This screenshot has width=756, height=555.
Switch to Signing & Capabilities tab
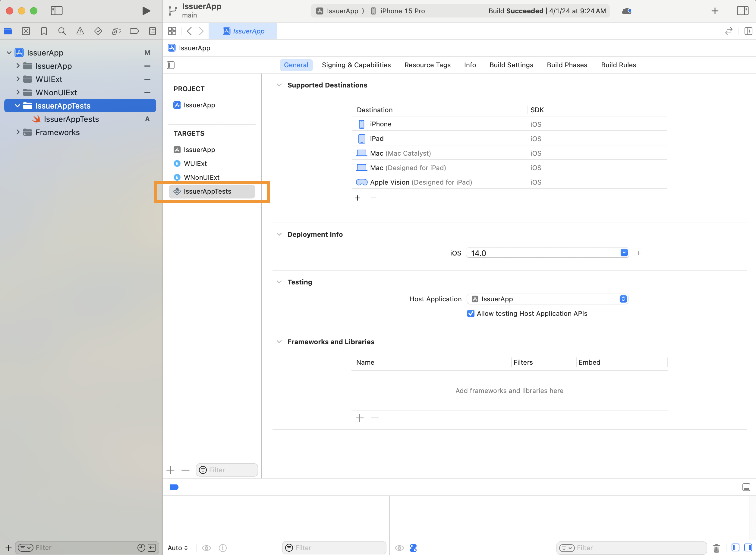coord(356,65)
